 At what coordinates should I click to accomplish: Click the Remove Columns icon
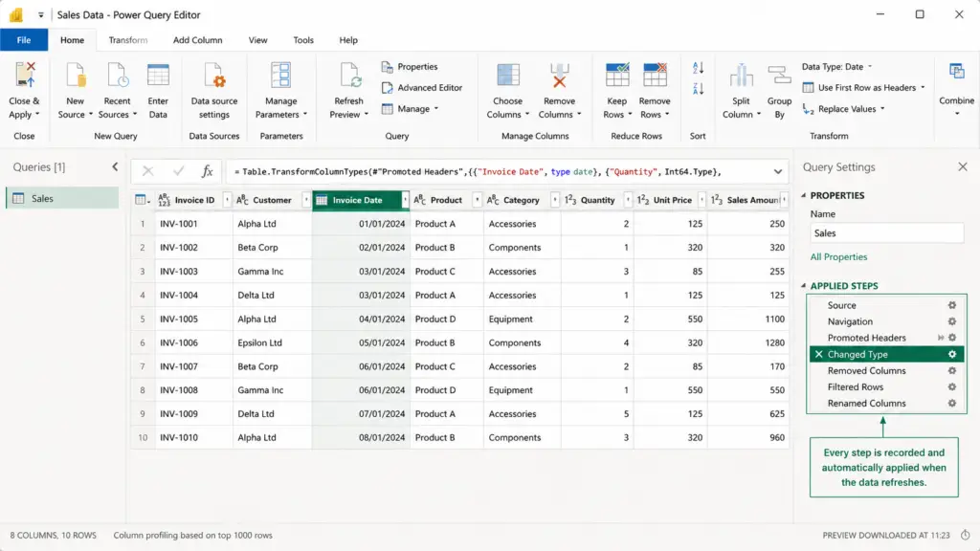559,75
